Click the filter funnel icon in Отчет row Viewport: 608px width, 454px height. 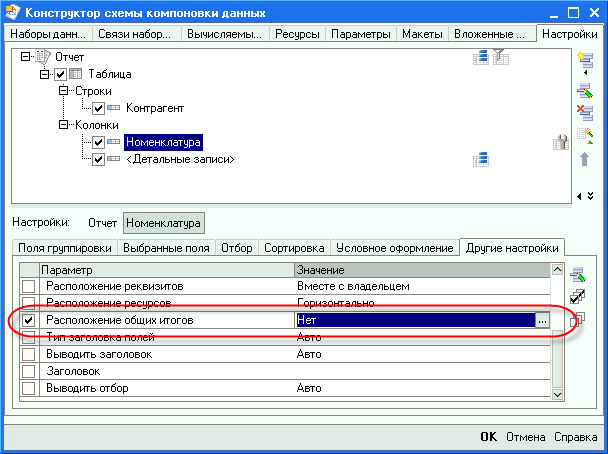499,58
